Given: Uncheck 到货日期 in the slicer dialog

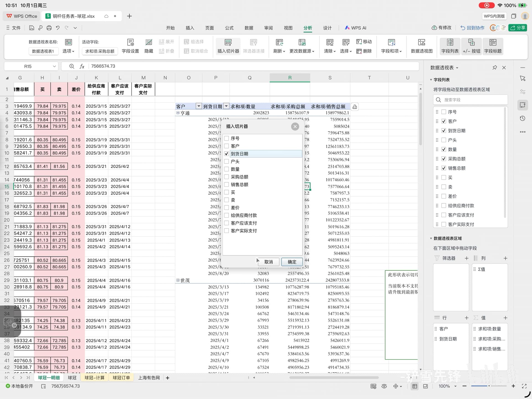Looking at the screenshot, I should point(227,154).
